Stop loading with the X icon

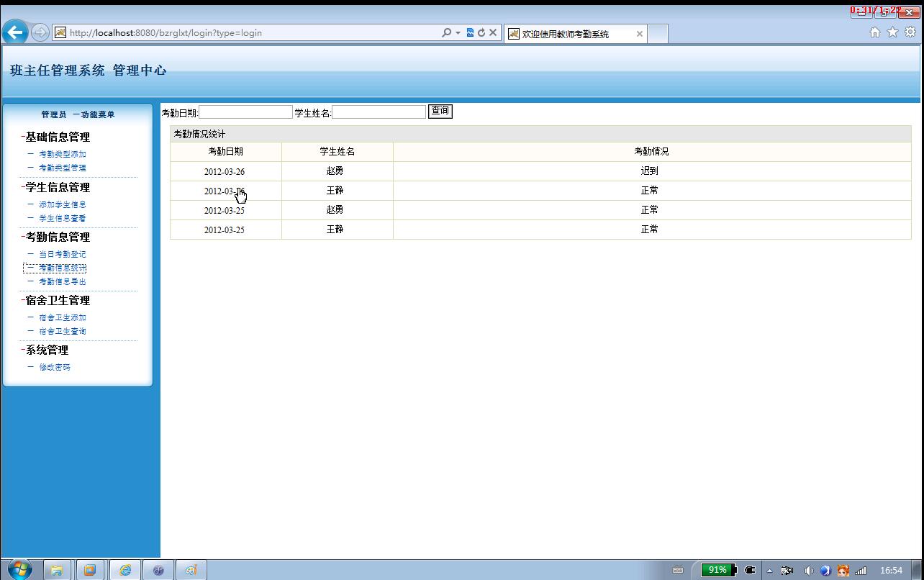493,32
